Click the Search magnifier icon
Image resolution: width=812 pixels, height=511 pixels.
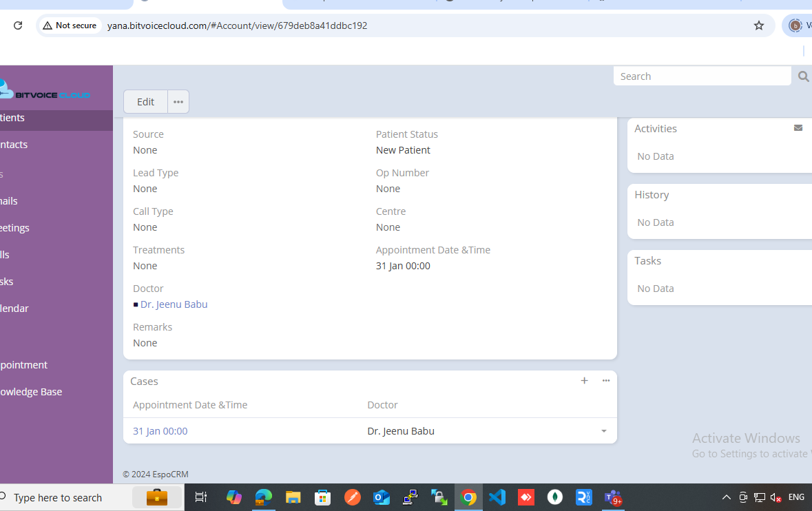tap(803, 76)
